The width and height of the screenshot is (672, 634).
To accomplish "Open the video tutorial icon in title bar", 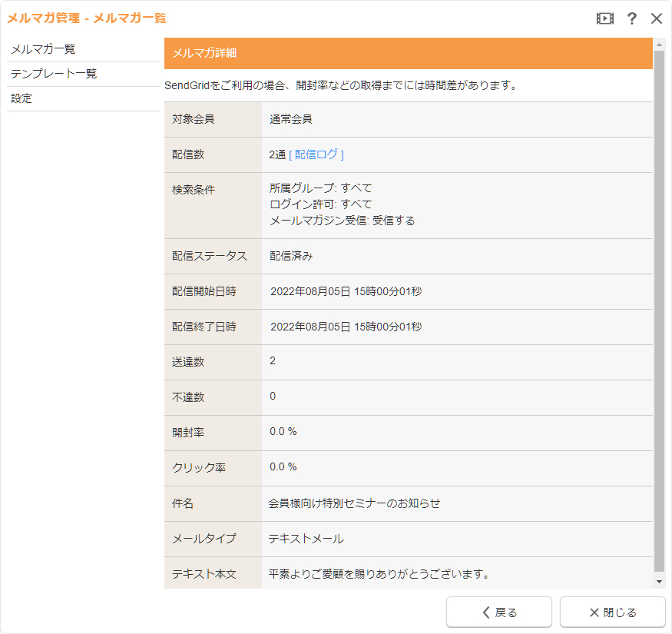I will tap(605, 18).
